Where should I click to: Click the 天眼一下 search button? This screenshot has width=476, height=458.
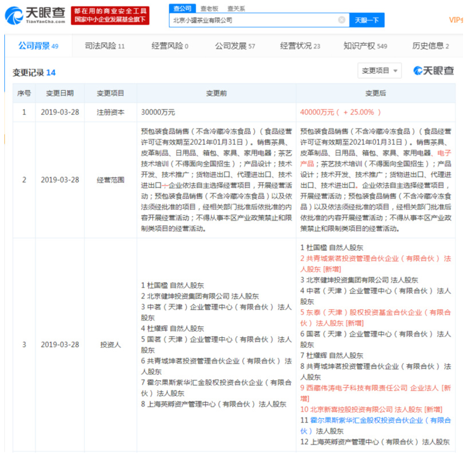(x=367, y=19)
